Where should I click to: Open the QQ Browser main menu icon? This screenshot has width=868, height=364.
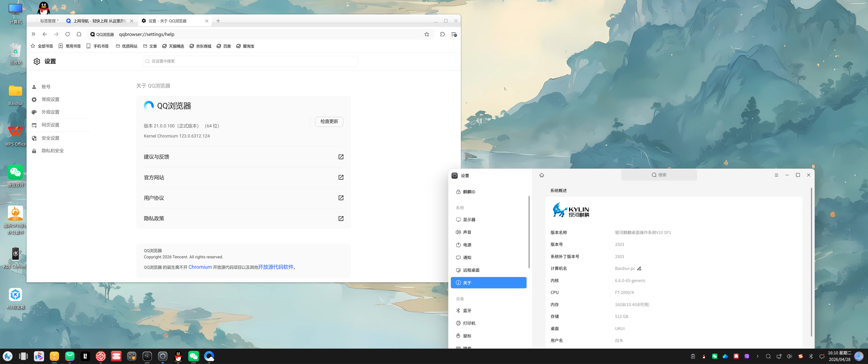(x=454, y=34)
